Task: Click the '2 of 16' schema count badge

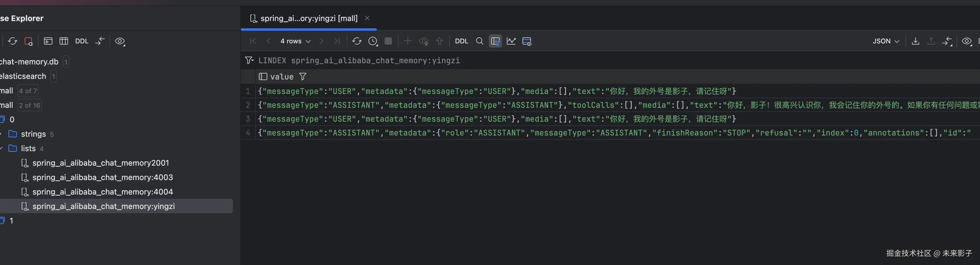Action: click(x=29, y=105)
